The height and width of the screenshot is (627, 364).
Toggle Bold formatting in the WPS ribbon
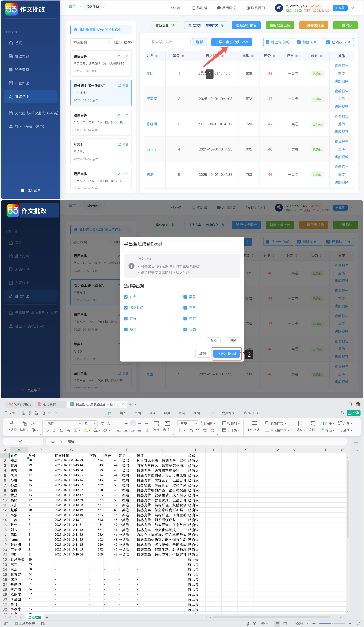tap(47, 430)
